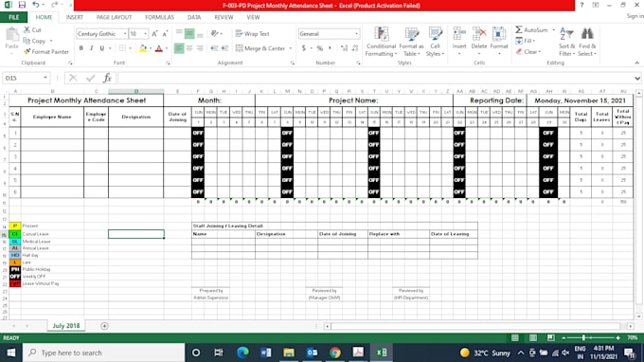
Task: Add a new sheet with plus button
Action: pyautogui.click(x=104, y=326)
